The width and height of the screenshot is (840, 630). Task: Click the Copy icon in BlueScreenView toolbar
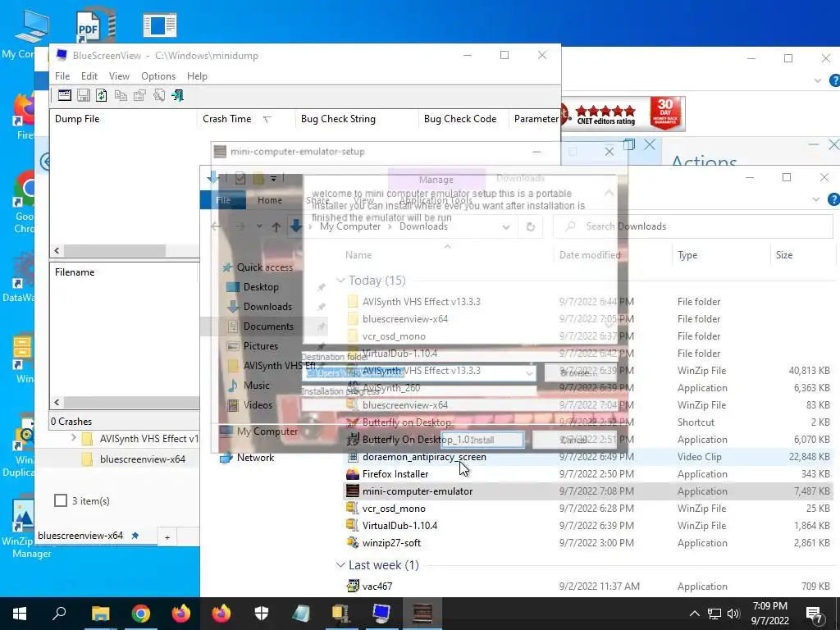(121, 95)
